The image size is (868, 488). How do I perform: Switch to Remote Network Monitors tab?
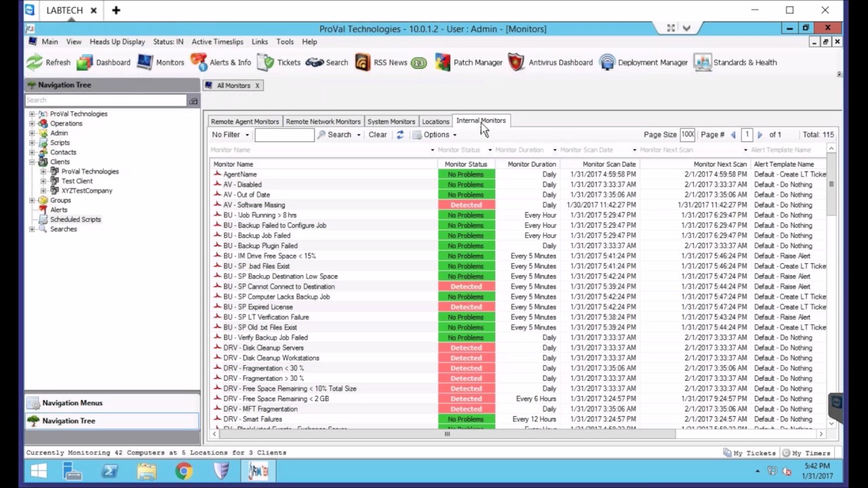coord(323,121)
